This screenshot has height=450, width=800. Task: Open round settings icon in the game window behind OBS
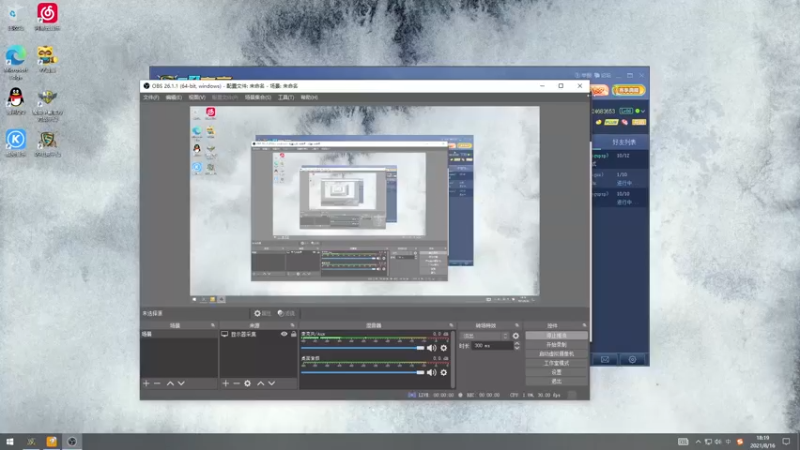(x=632, y=360)
